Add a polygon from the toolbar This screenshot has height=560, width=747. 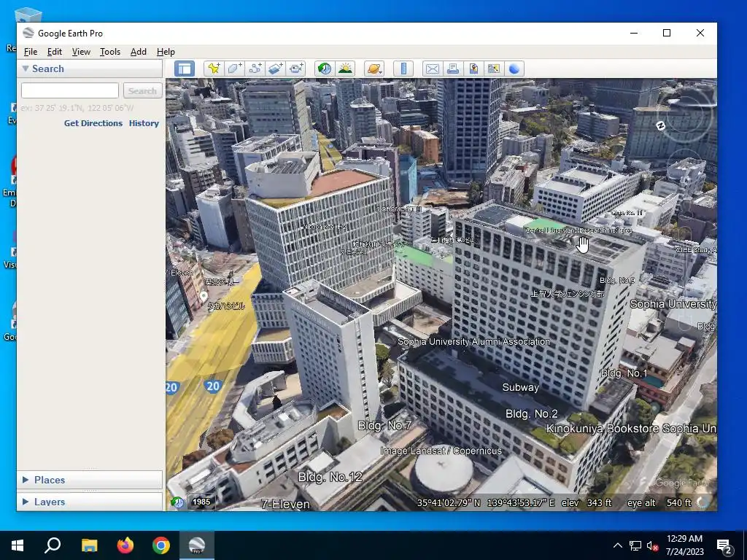coord(234,69)
